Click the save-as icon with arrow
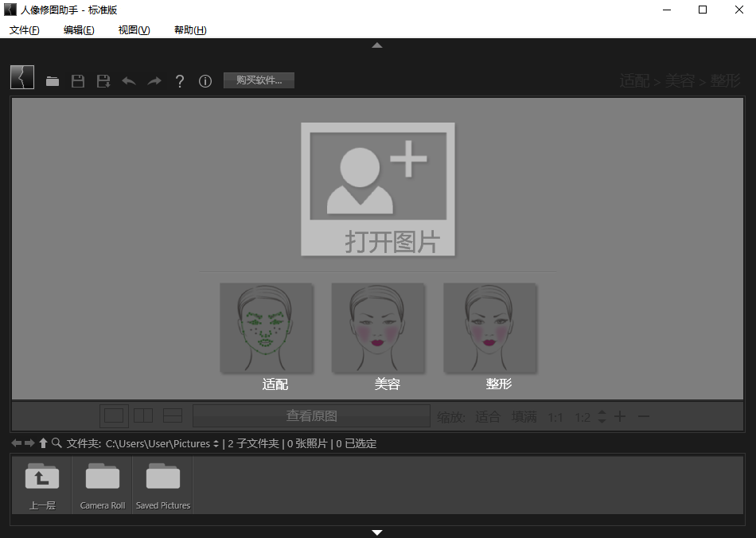756x538 pixels. click(x=103, y=81)
